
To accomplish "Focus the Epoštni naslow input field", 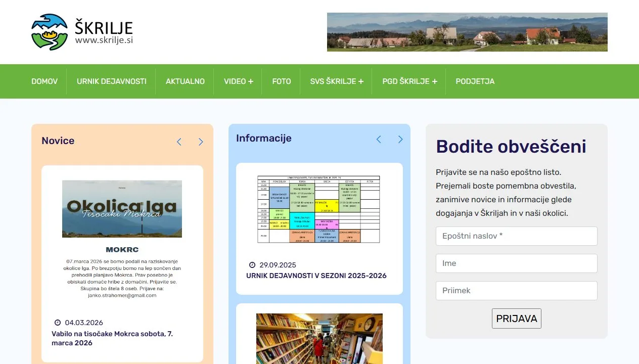I will (516, 236).
